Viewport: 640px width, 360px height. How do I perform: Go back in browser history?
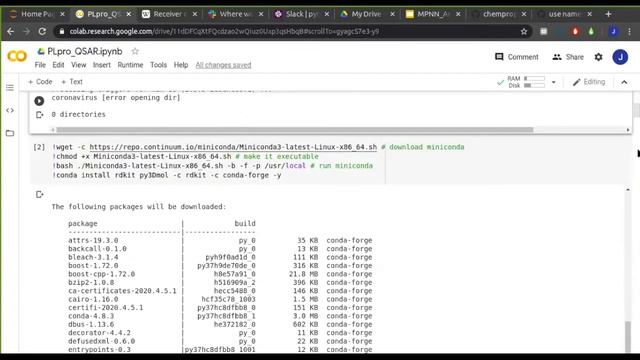click(11, 31)
